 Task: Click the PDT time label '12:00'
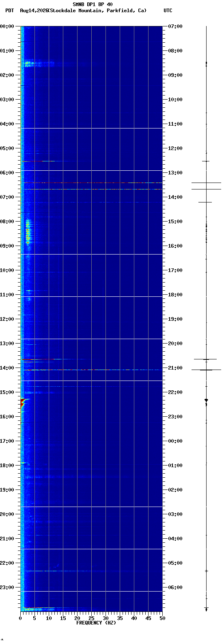7,319
